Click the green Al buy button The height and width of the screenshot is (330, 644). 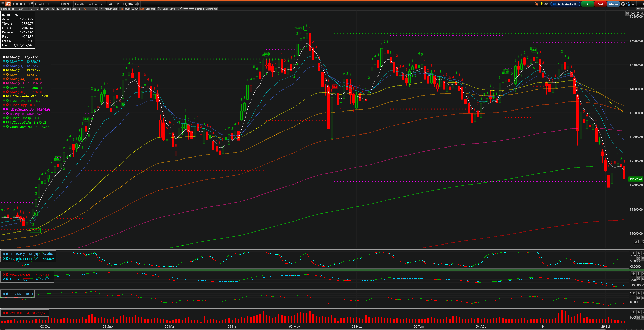[588, 4]
